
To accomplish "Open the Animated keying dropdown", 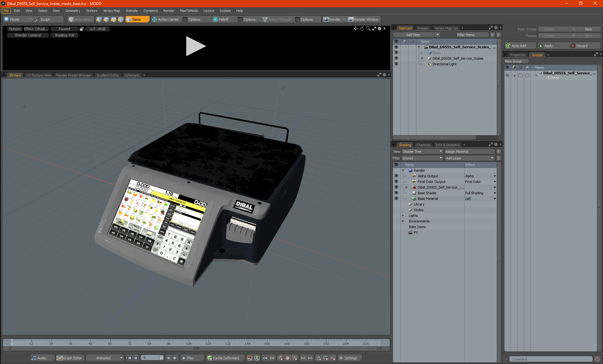I will pos(105,358).
